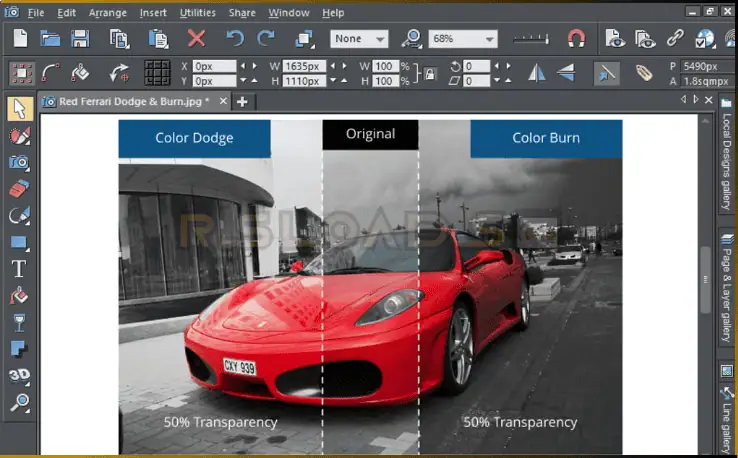Select the Rectangle shape tool
The width and height of the screenshot is (738, 458).
click(19, 242)
